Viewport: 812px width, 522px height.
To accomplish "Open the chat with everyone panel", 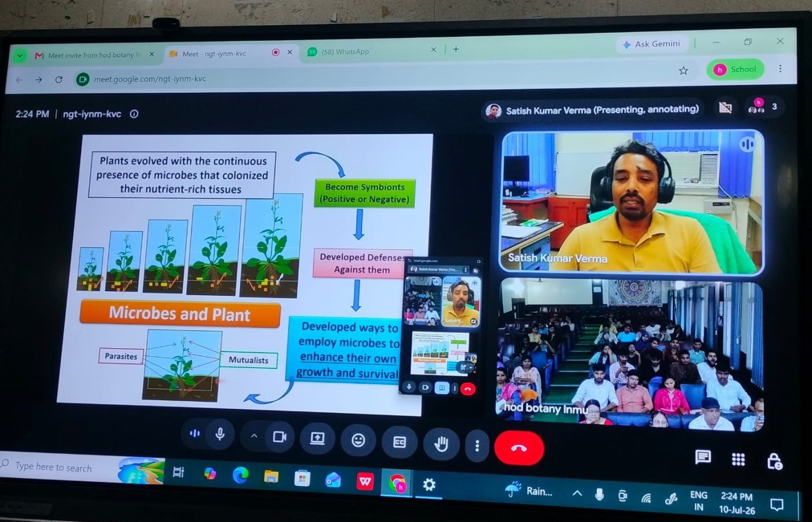I will pyautogui.click(x=703, y=457).
